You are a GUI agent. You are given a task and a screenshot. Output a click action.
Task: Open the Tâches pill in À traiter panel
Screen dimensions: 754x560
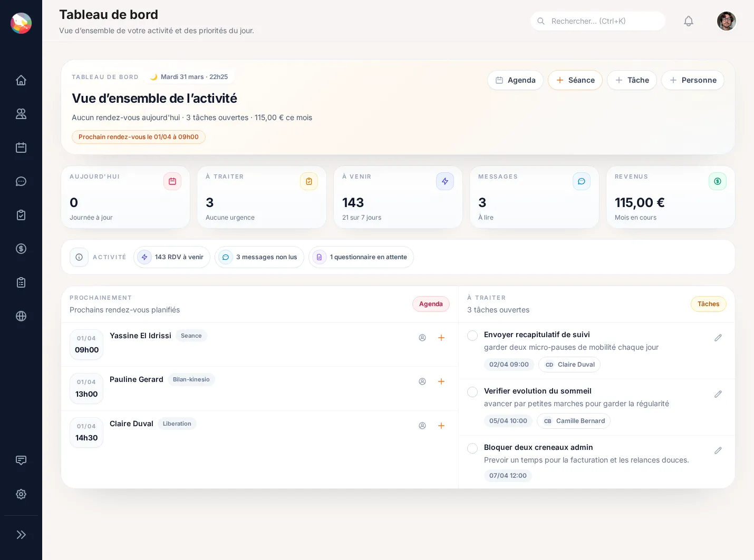click(x=708, y=304)
